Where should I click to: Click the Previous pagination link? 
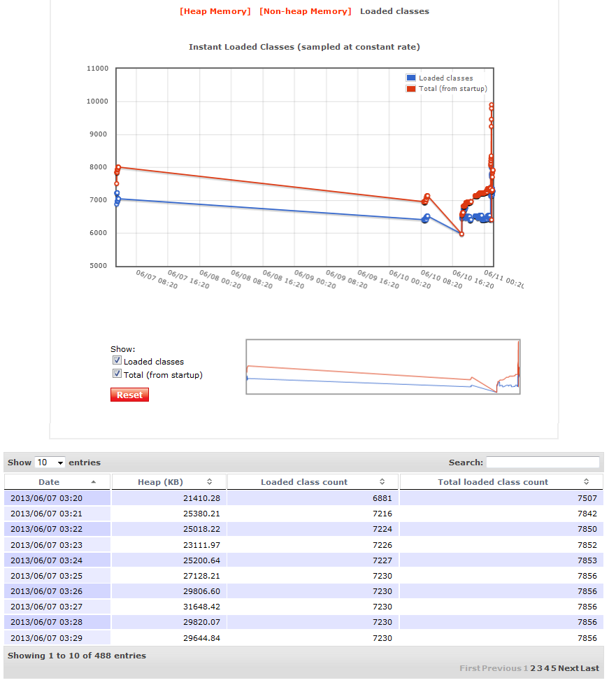[501, 668]
